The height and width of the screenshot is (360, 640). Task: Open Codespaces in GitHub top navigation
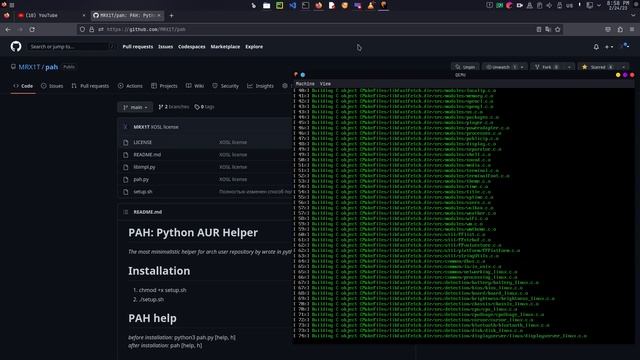point(191,47)
